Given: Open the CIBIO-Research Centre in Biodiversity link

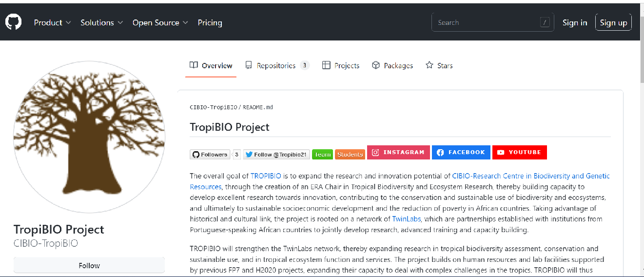Looking at the screenshot, I should pyautogui.click(x=400, y=181).
